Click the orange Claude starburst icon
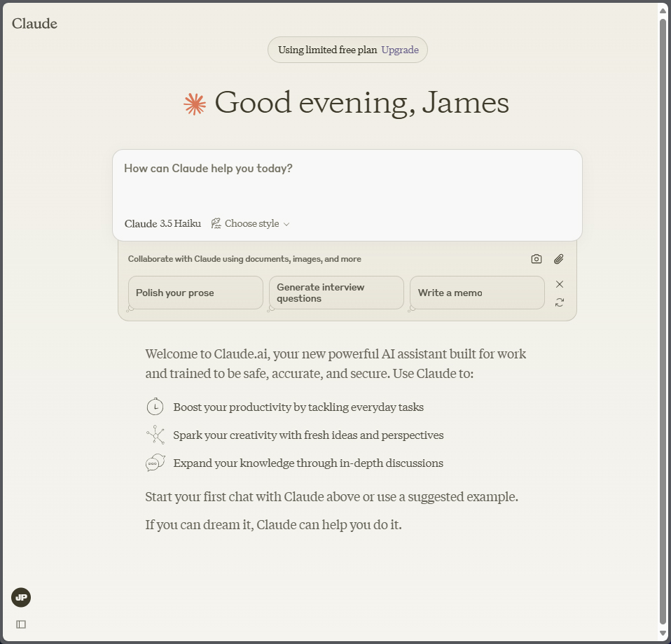 [x=195, y=104]
